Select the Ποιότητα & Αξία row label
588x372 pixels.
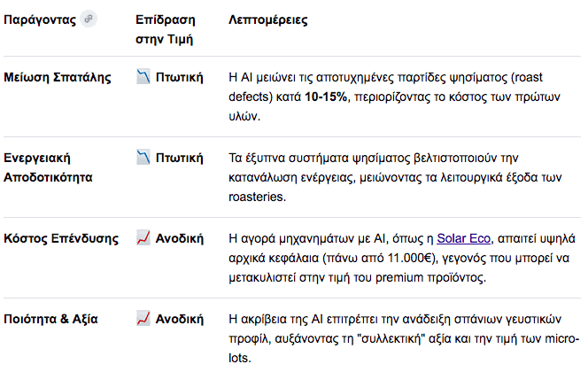click(x=51, y=319)
